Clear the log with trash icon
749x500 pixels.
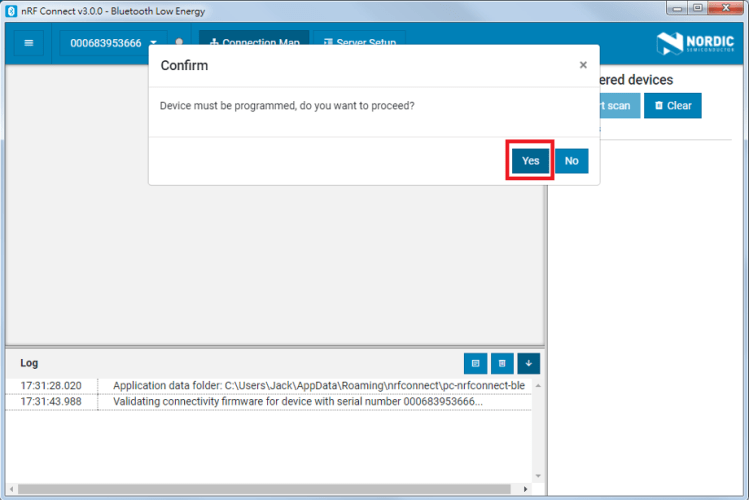(502, 363)
